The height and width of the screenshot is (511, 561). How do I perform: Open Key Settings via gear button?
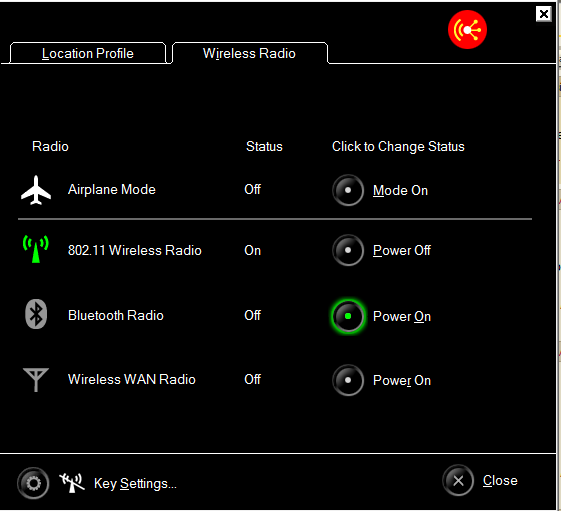[33, 483]
